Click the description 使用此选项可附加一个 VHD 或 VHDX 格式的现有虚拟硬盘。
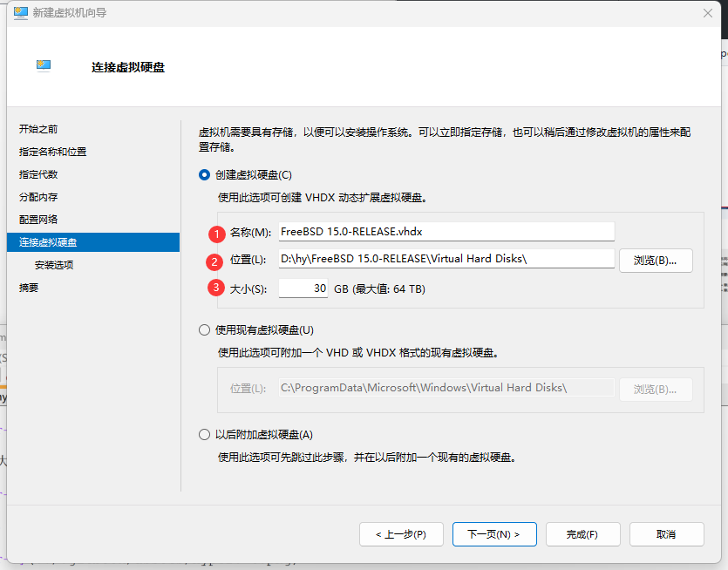Image resolution: width=728 pixels, height=570 pixels. coord(359,353)
